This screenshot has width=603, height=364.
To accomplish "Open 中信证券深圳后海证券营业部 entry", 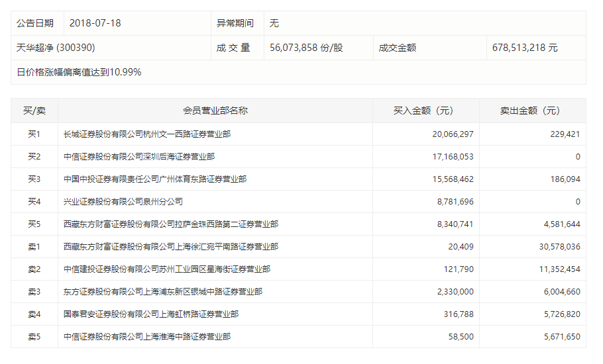I will point(139,157).
